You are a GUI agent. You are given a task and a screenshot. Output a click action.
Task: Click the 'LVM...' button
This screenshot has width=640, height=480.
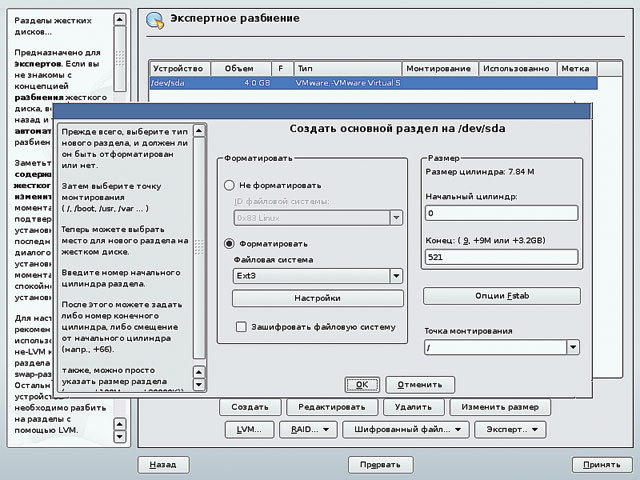tap(249, 430)
